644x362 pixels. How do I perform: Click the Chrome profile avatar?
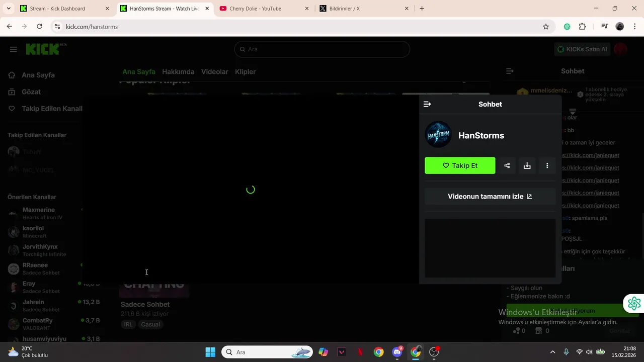point(620,27)
